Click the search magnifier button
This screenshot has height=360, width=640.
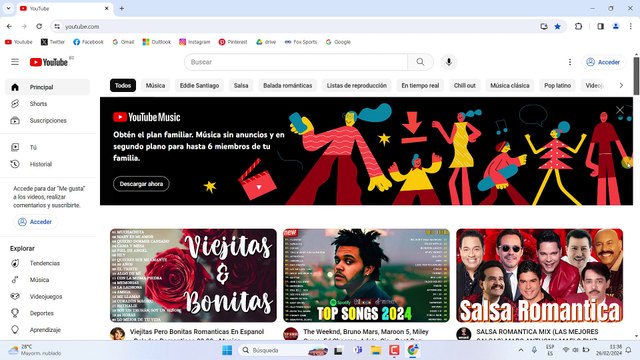click(x=420, y=62)
